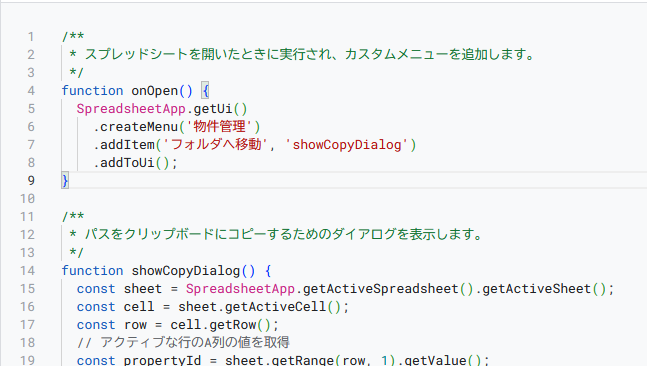Viewport: 647px width, 366px height.
Task: Click 'showCopyDialog' string on line 7
Action: pyautogui.click(x=347, y=145)
